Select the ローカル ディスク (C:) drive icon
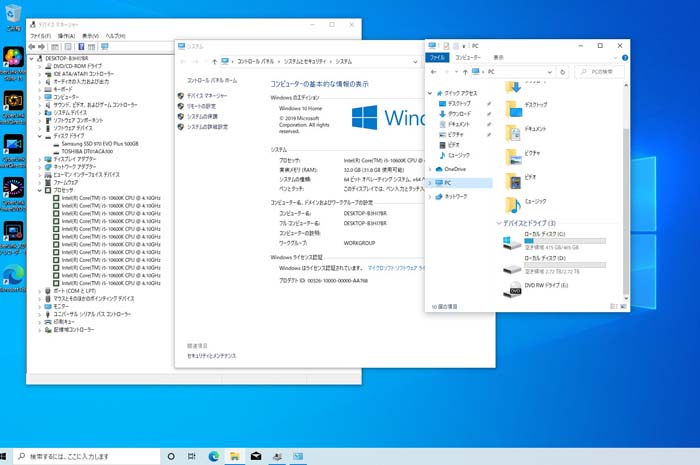 [x=512, y=242]
